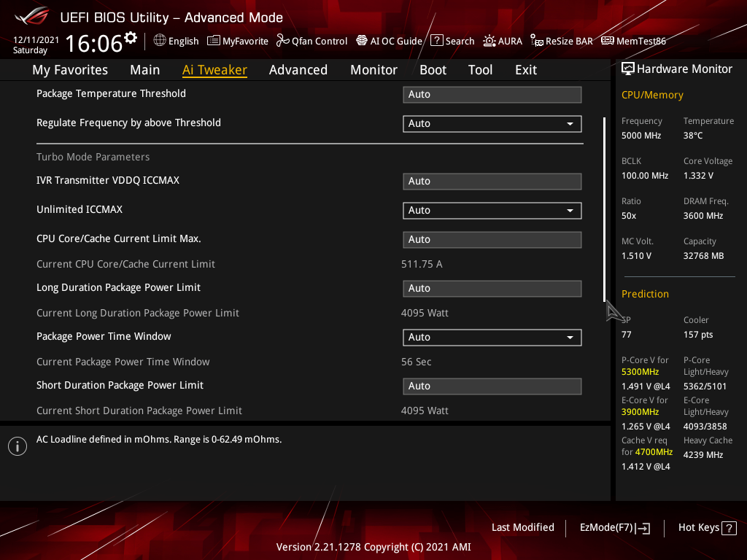Launch MemTest86 icon

point(608,41)
